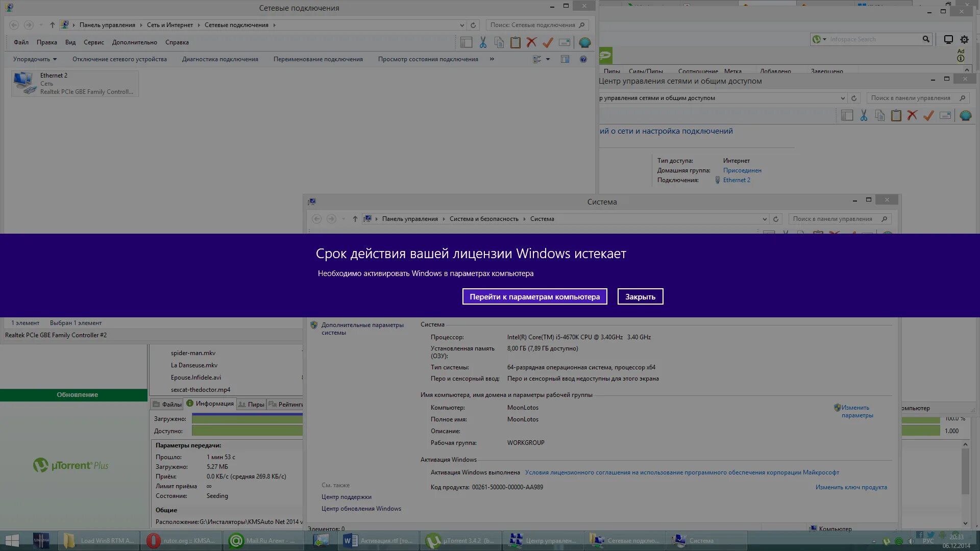Open Файл menu in Сетевые подключения
The image size is (980, 551).
coord(21,42)
